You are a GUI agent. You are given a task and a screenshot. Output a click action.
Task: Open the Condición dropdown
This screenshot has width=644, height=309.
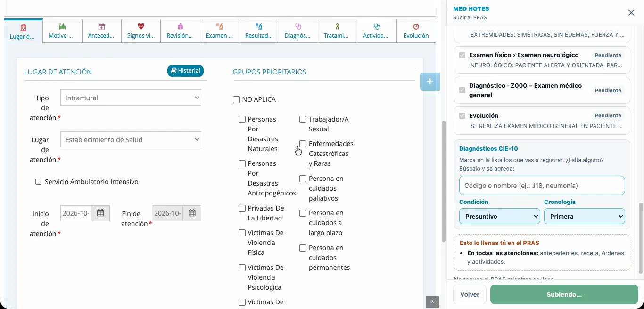coord(500,216)
